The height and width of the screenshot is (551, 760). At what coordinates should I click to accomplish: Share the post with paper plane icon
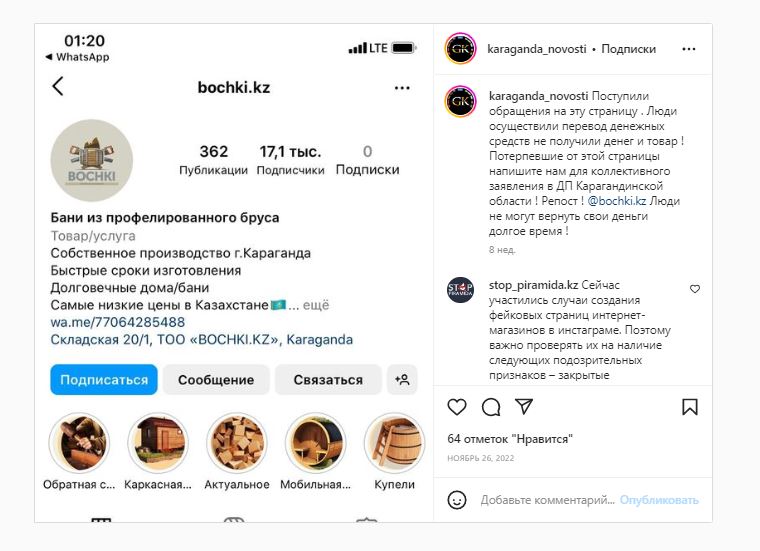[524, 406]
